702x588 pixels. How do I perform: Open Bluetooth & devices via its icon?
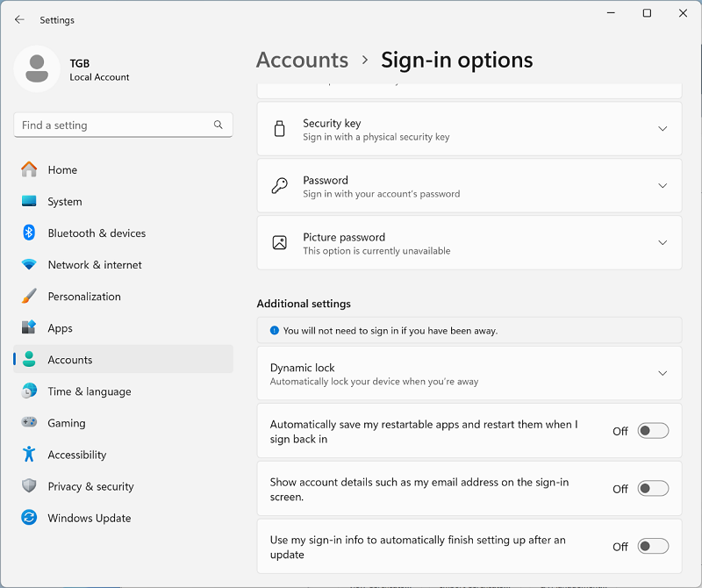point(29,233)
